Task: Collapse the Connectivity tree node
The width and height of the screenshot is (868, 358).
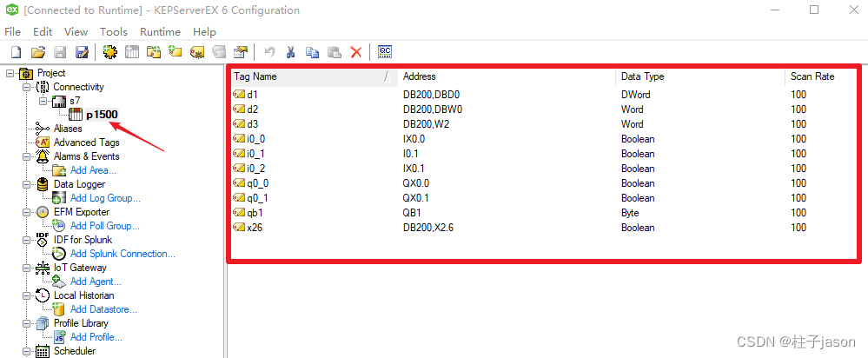Action: [x=27, y=87]
